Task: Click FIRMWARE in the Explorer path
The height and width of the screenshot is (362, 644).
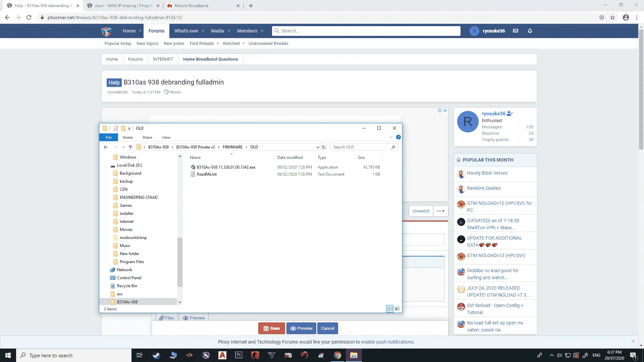Action: [232, 147]
